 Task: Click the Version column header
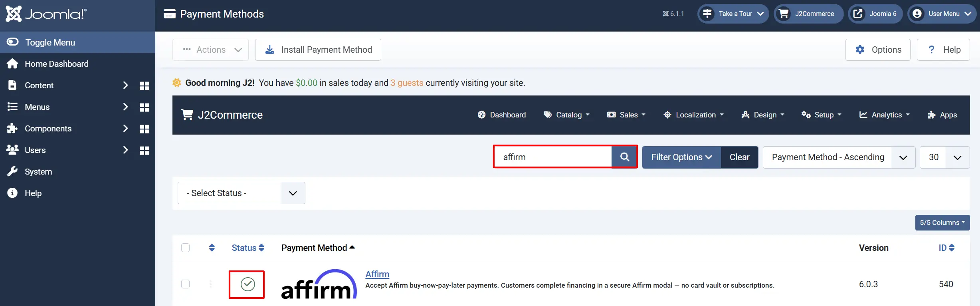874,248
